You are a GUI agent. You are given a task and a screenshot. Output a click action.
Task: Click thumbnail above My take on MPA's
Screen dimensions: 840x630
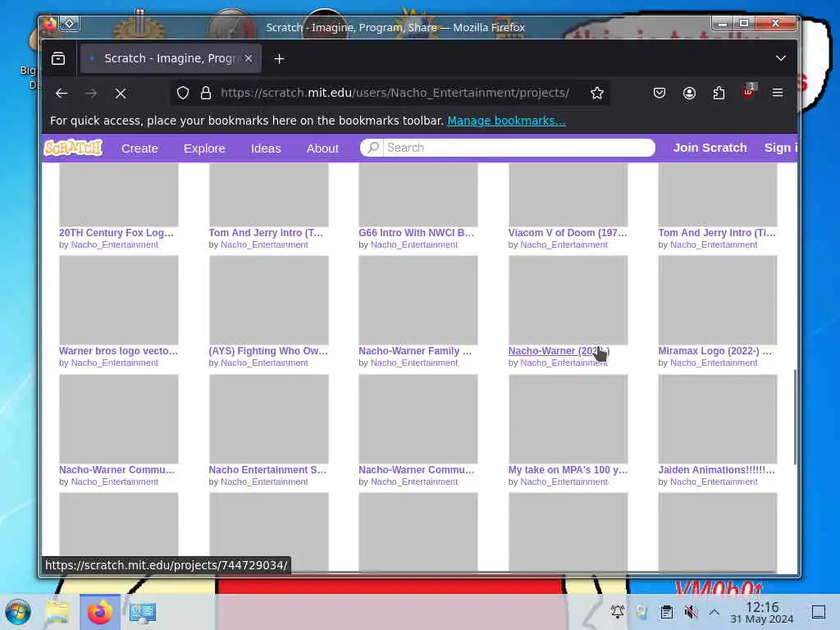pos(568,419)
